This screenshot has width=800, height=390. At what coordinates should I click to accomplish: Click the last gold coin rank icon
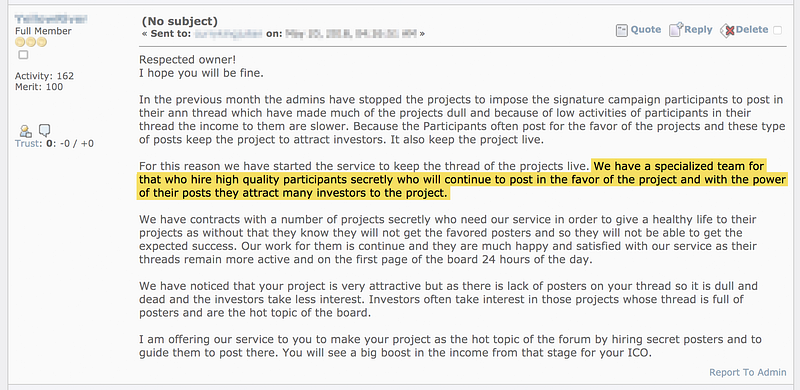point(42,42)
